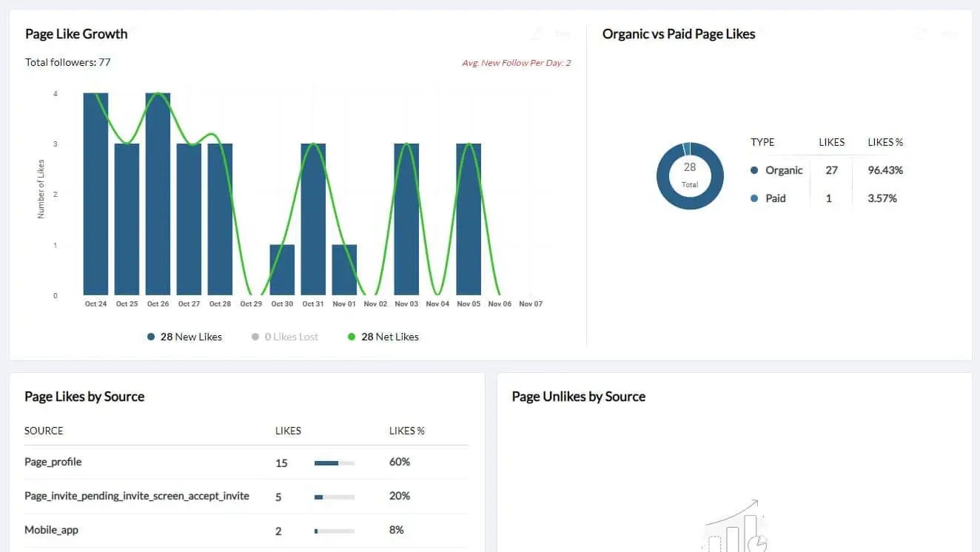The width and height of the screenshot is (980, 552).
Task: Click the donut chart showing 28 Total
Action: click(x=690, y=176)
